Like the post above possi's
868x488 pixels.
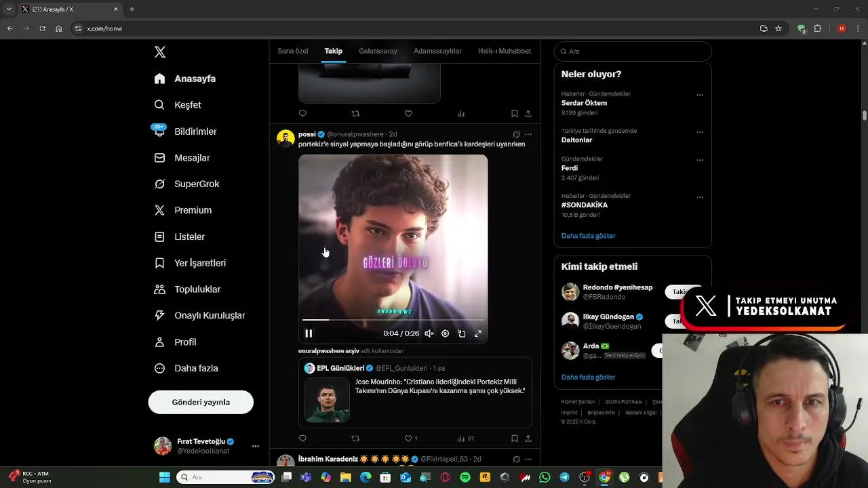coord(408,113)
